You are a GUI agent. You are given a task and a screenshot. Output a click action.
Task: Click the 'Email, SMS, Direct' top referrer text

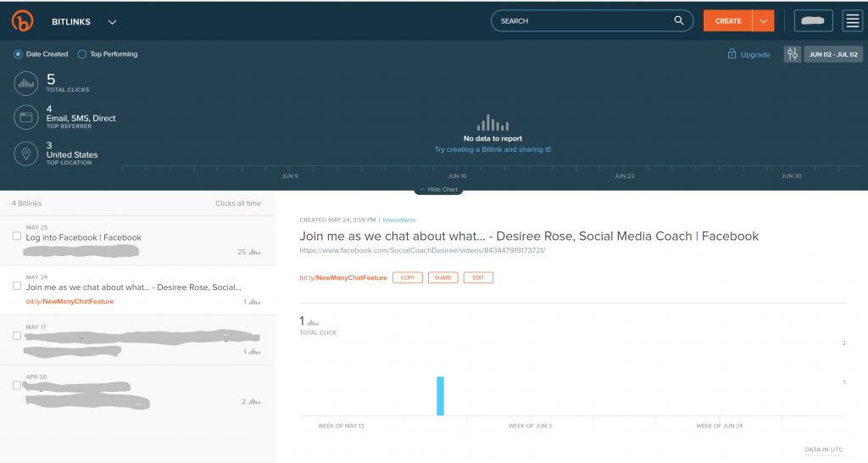click(x=81, y=118)
